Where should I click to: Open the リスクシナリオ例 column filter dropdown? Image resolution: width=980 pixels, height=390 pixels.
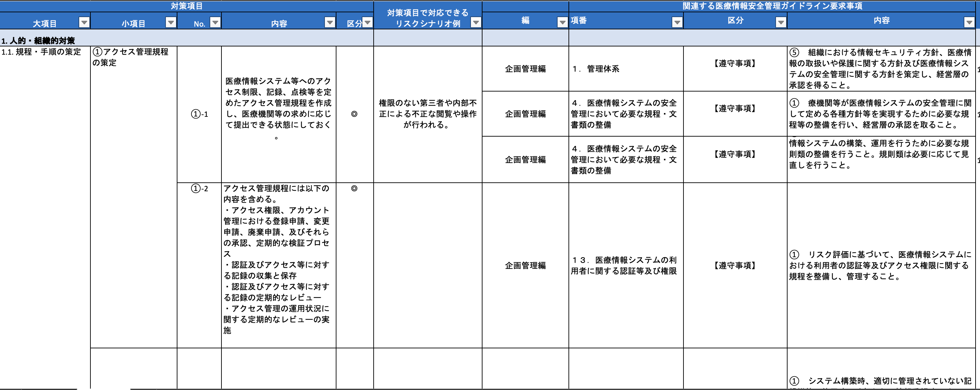tap(476, 23)
